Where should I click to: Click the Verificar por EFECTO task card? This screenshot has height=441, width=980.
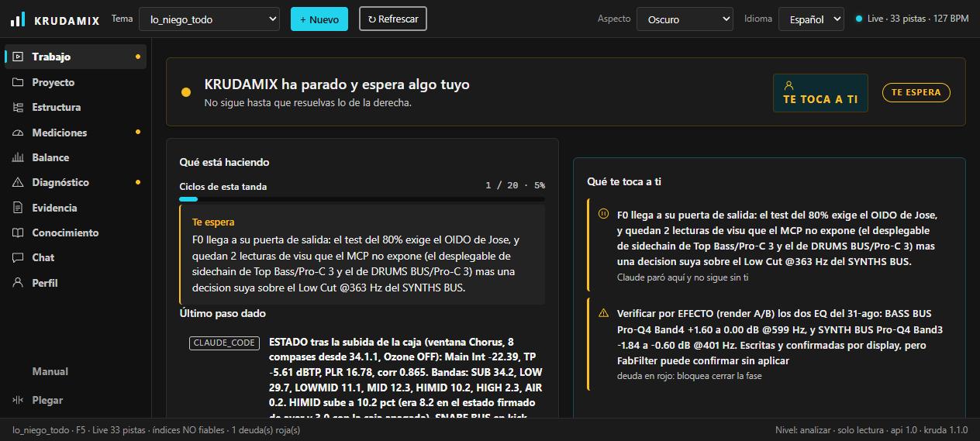tap(771, 344)
